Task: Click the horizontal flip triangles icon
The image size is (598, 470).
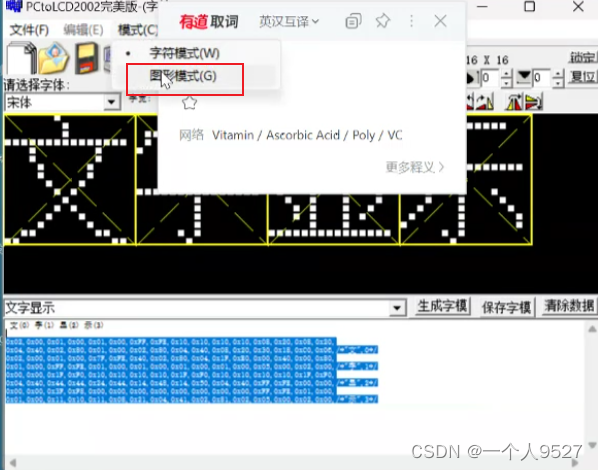Action: [x=514, y=102]
